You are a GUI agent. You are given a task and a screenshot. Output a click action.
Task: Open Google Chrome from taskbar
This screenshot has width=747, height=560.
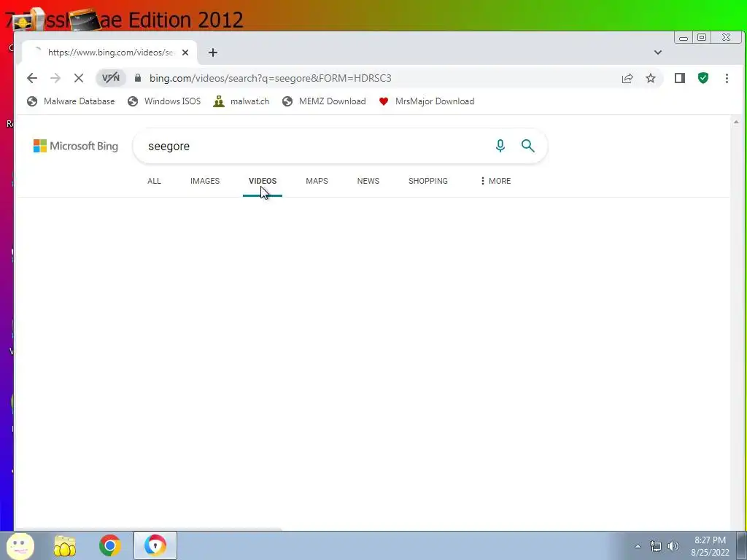coord(110,545)
